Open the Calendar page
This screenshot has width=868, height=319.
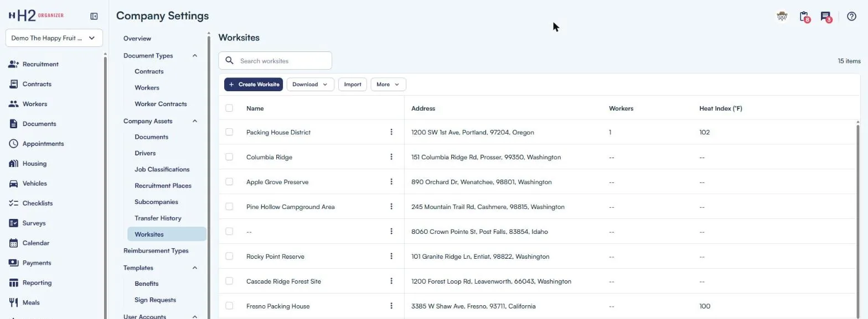[35, 243]
